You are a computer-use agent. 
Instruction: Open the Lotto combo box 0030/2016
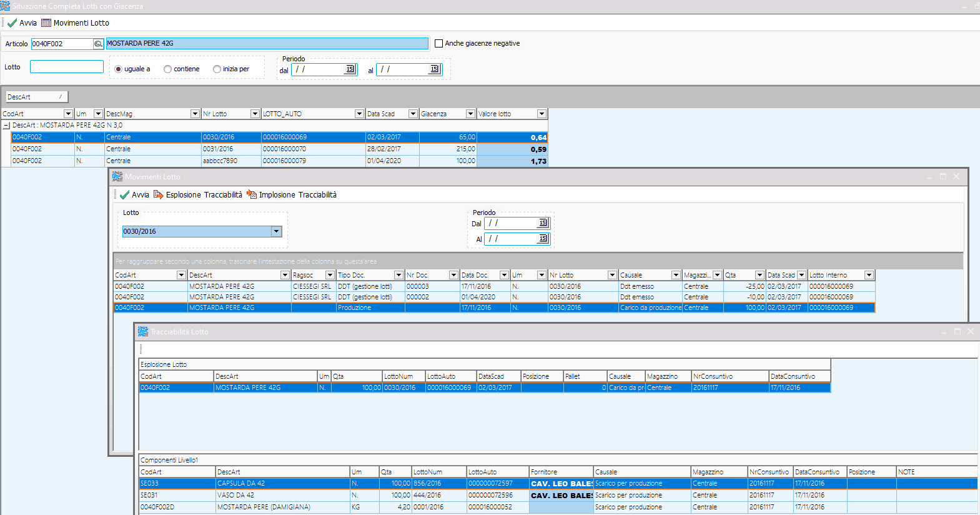coord(276,232)
